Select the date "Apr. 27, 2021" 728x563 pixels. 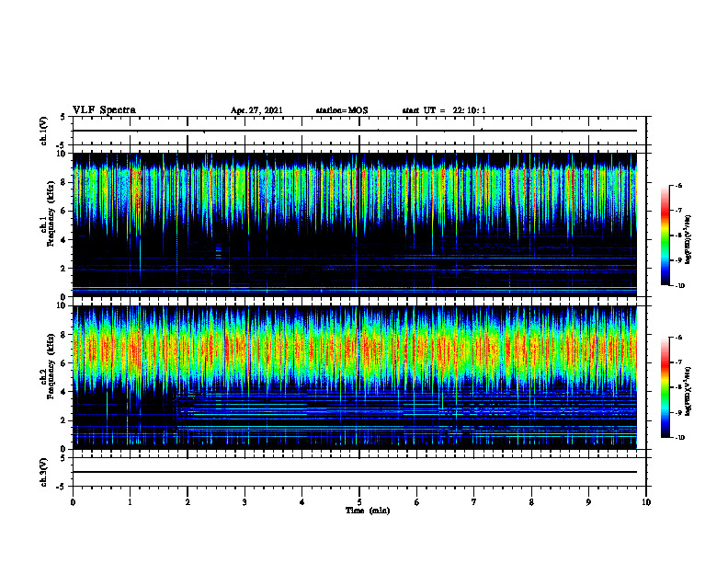click(x=256, y=110)
